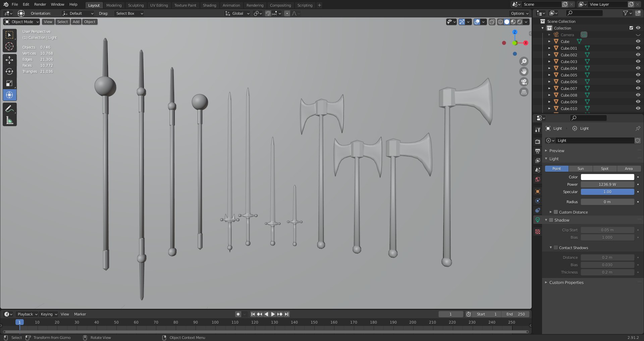
Task: Hide Cube.003 in viewport
Action: tap(638, 61)
